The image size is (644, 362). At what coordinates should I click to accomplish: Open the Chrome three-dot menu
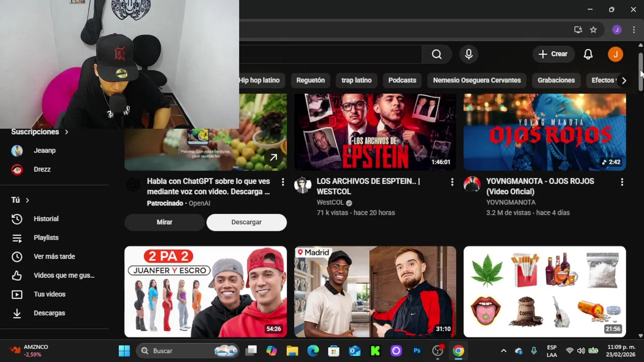tap(634, 30)
